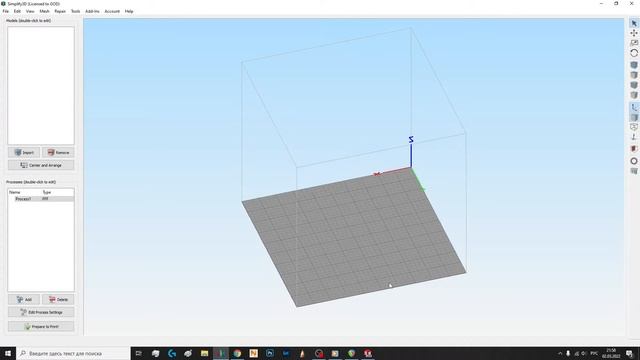Toggle solid model rendering

click(633, 118)
